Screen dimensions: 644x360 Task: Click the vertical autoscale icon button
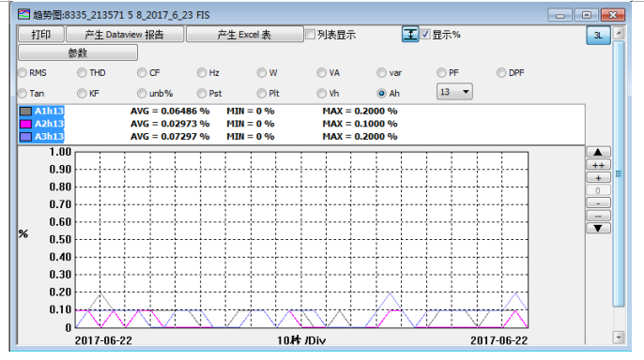(x=410, y=35)
